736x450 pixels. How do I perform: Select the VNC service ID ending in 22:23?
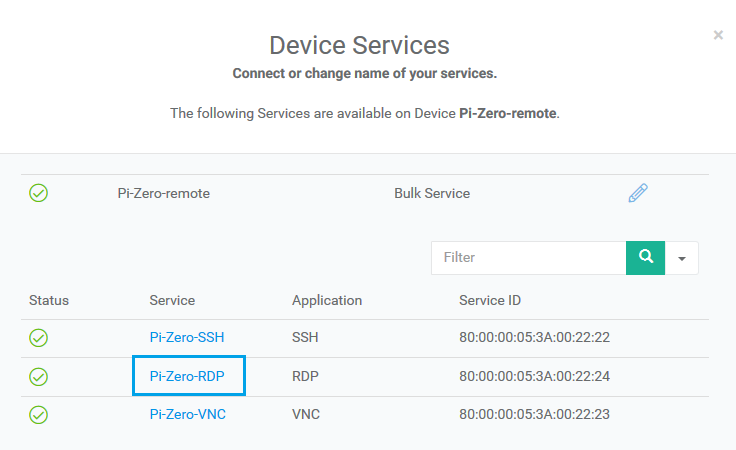[x=534, y=414]
